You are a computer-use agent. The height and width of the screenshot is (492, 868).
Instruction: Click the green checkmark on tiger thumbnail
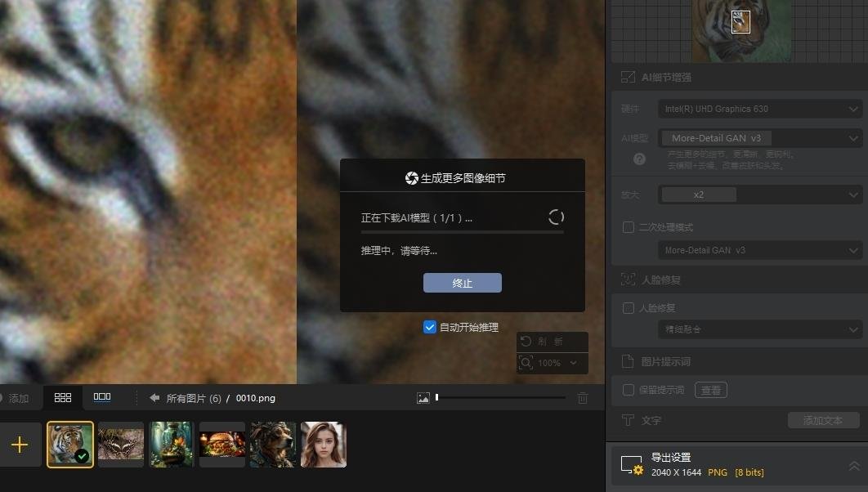click(82, 456)
